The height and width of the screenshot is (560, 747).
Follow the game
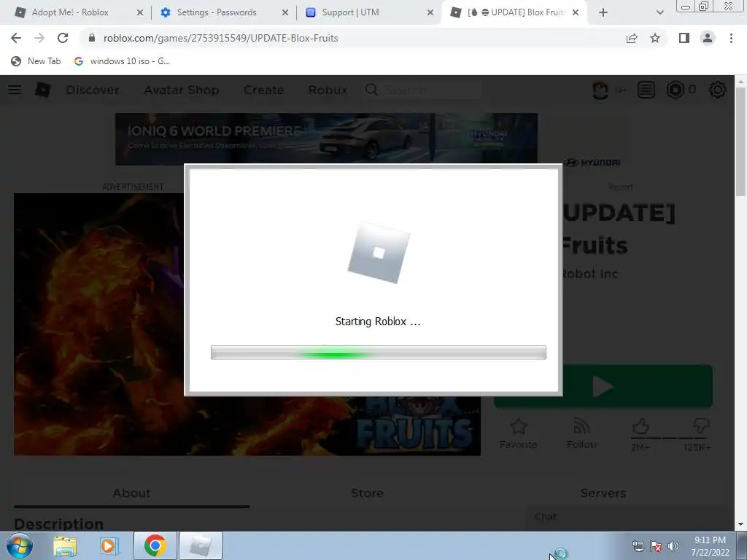[581, 433]
